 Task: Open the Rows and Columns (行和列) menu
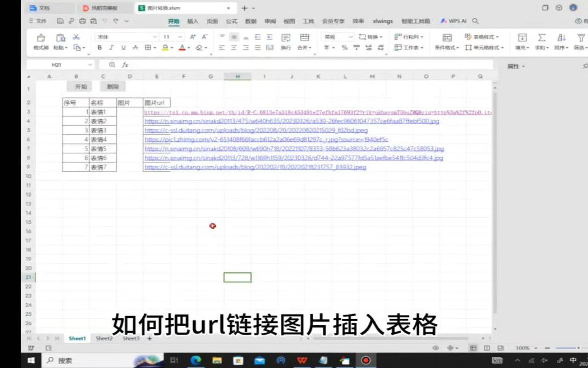coord(409,37)
